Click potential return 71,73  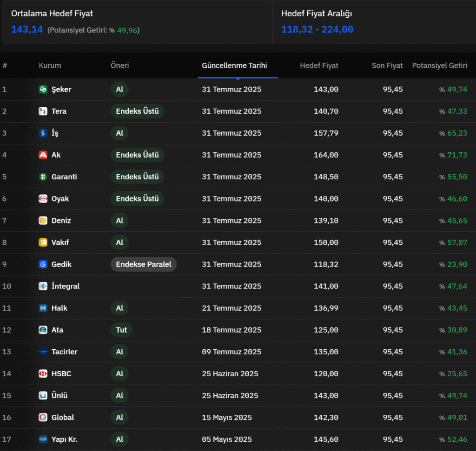457,155
